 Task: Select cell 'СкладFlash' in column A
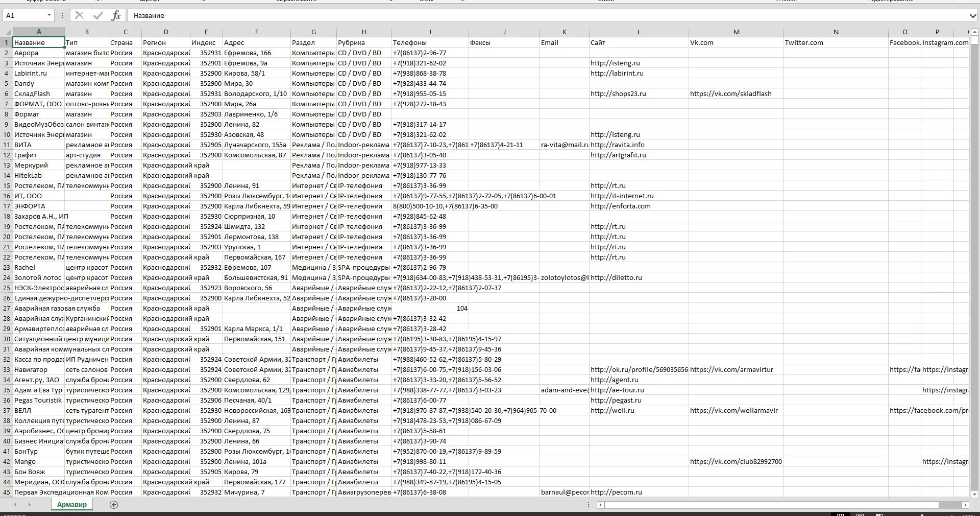(x=39, y=94)
